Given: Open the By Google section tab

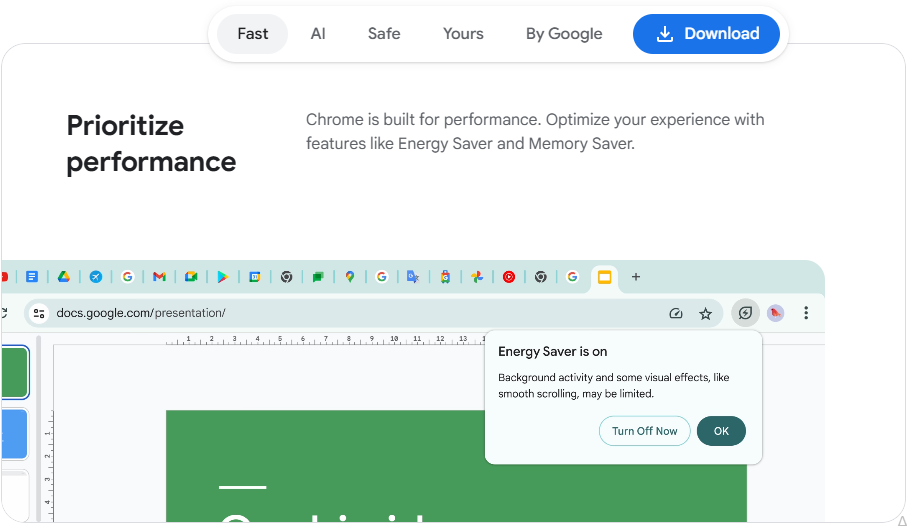Looking at the screenshot, I should [x=564, y=34].
